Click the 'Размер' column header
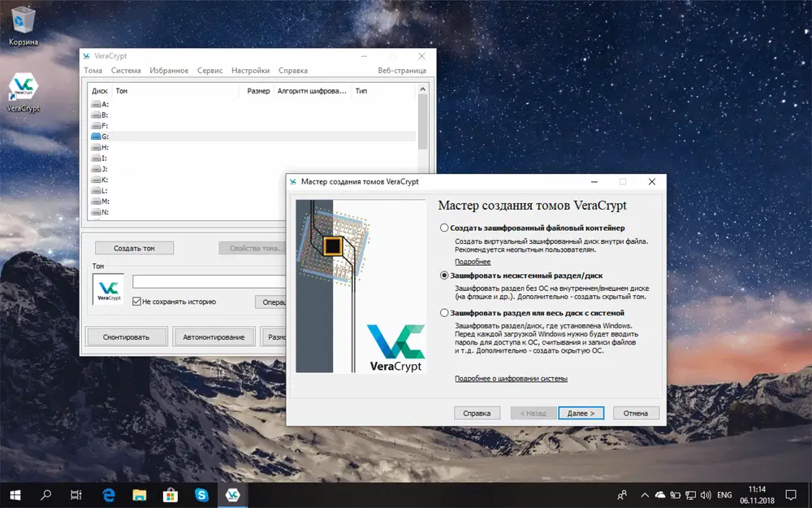Viewport: 812px width, 508px height. pyautogui.click(x=258, y=91)
